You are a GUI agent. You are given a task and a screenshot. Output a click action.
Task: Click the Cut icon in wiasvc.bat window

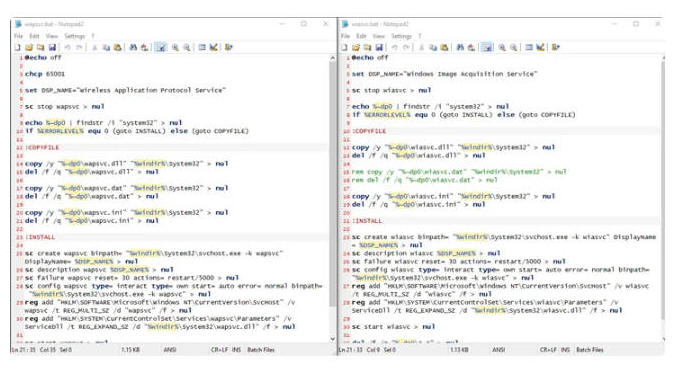pyautogui.click(x=421, y=47)
